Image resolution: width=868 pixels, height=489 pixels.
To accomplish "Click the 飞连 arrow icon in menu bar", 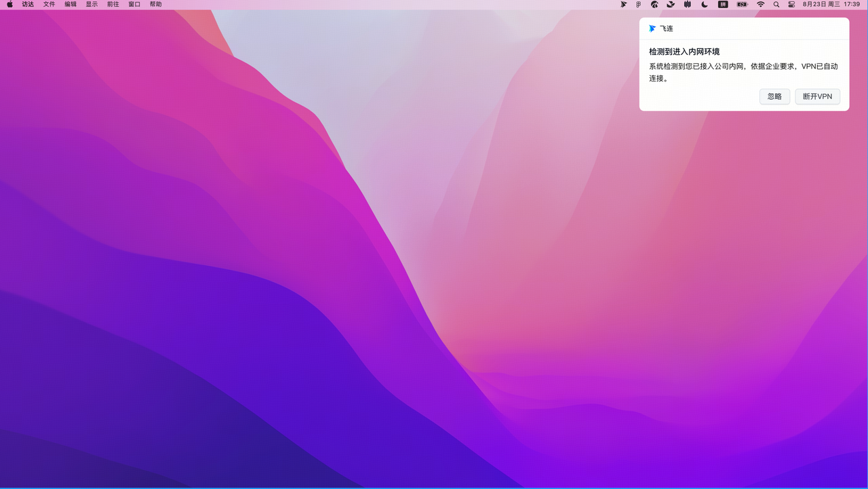I will click(x=624, y=4).
